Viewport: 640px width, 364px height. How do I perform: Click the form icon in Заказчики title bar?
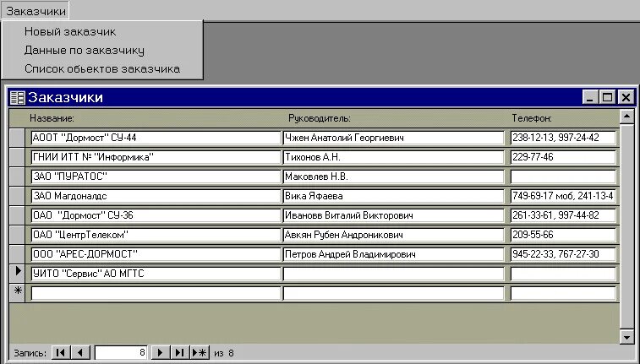(17, 97)
